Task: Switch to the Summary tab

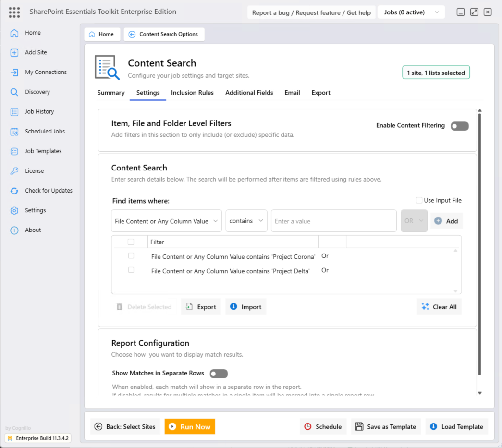Action: point(111,93)
